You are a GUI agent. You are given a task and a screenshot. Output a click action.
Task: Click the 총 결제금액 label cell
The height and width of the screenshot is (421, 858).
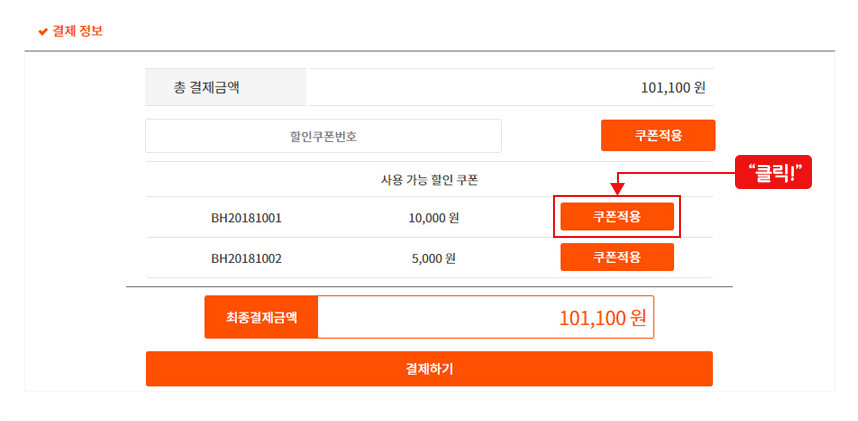(x=225, y=88)
